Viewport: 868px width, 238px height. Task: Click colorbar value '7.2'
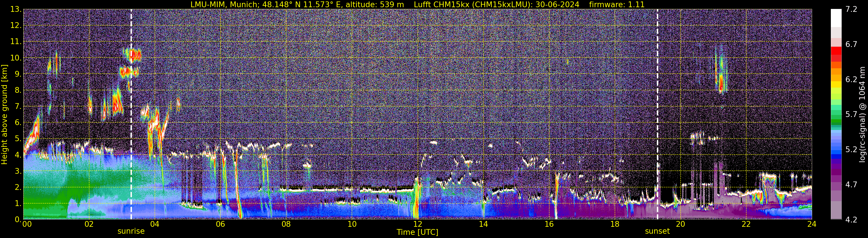[851, 9]
